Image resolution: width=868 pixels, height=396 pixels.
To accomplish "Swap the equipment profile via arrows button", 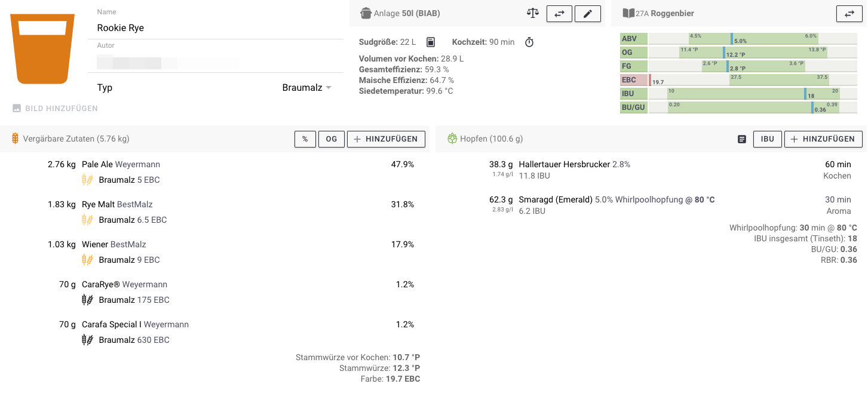I will click(x=559, y=14).
